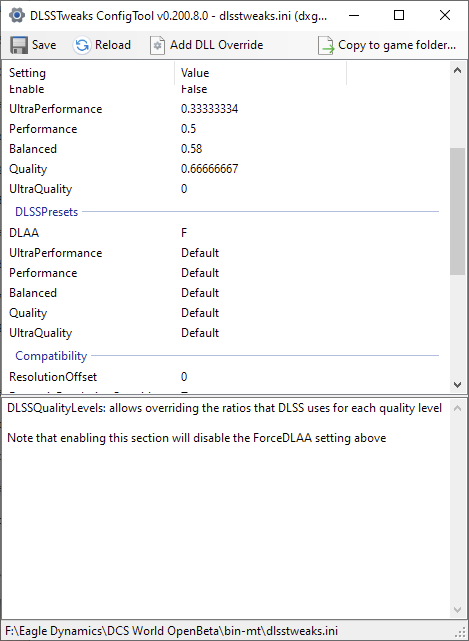Select UltraQuality label under DLSSPresets
469x641 pixels.
(40, 334)
